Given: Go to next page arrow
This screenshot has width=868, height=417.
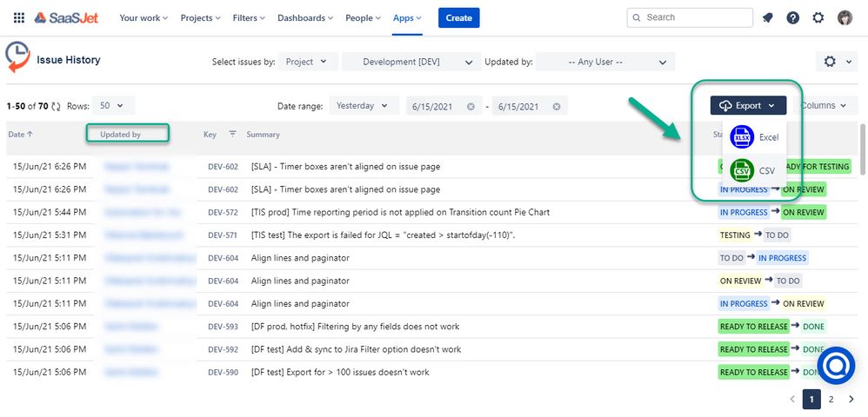Looking at the screenshot, I should point(851,399).
